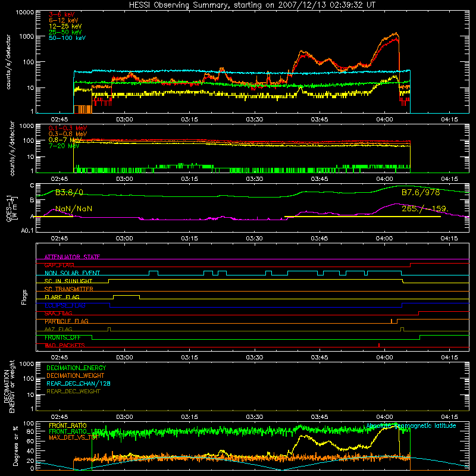Viewport: 476px width, 476px height.
Task: Select the GOES-11 axis label
Action: pos(11,208)
